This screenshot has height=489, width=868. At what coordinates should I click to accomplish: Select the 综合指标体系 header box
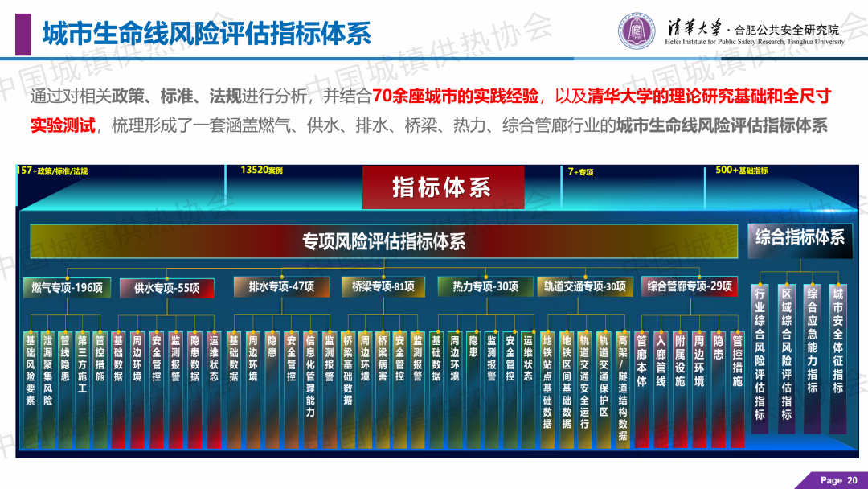coord(799,237)
